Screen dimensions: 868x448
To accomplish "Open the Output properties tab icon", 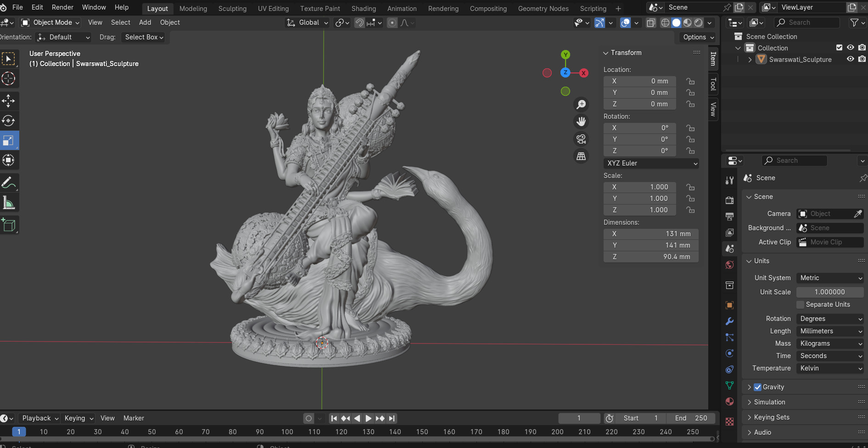I will 729,216.
